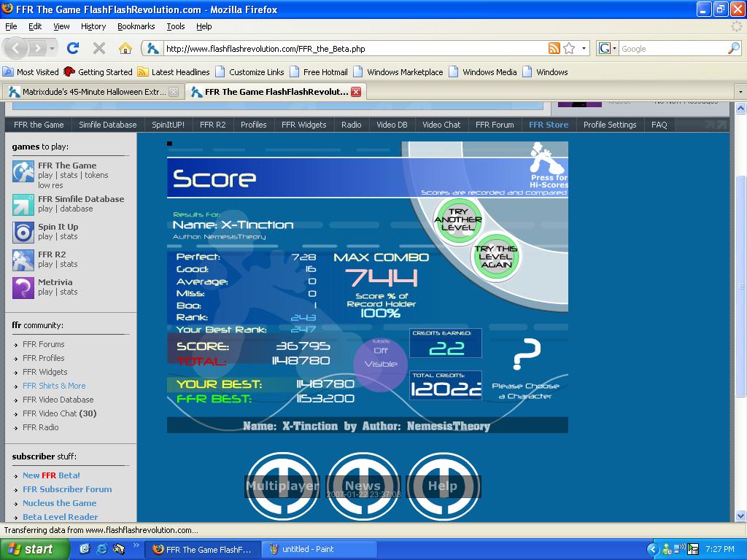Click the page vertical scrollbar thumb
Image resolution: width=747 pixels, height=560 pixels.
(741, 286)
